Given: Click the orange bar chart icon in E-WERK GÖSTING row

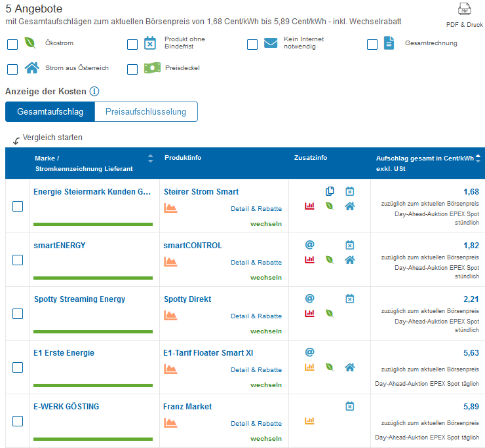Looking at the screenshot, I should [x=309, y=420].
